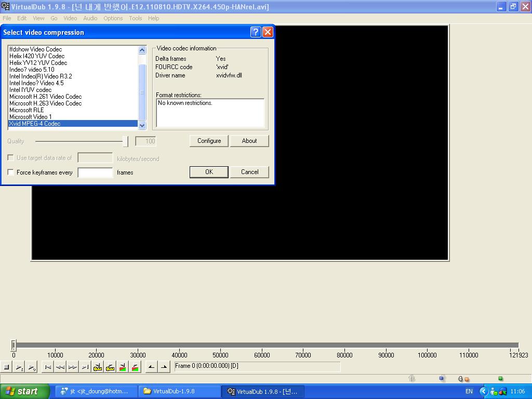Toggle Use target data rate checkbox
The height and width of the screenshot is (399, 532).
pos(10,158)
